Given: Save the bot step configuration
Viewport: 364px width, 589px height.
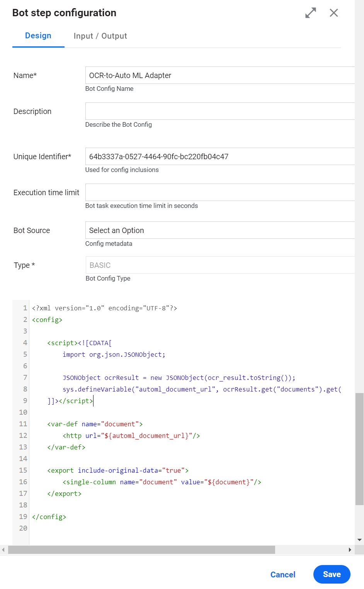Looking at the screenshot, I should (332, 574).
